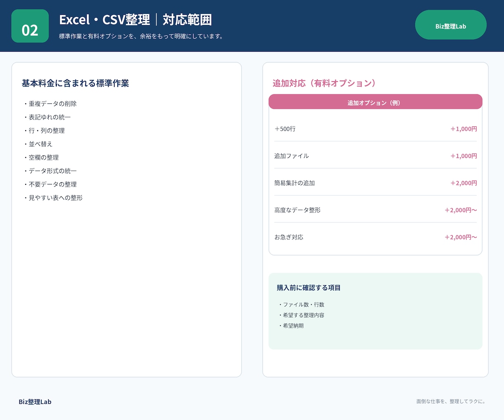Click the item 希望する整理内容

pos(301,315)
